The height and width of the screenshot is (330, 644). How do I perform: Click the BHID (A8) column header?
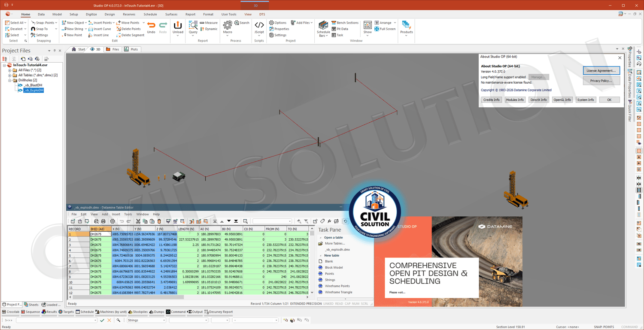(100, 229)
